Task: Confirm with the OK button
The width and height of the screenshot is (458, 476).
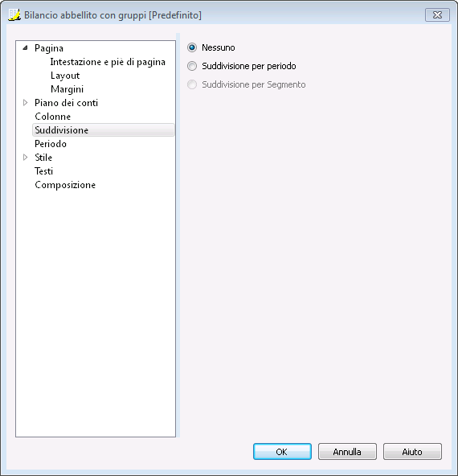Action: coord(282,452)
